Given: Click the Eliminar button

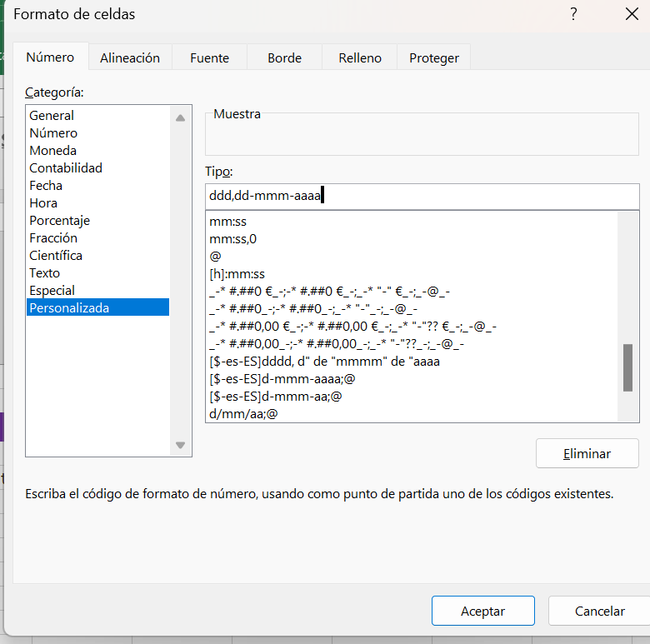Looking at the screenshot, I should point(587,453).
